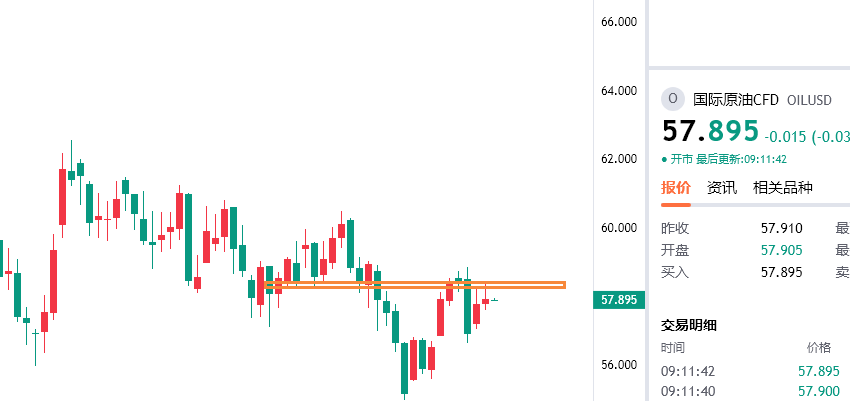Image resolution: width=850 pixels, height=401 pixels.
Task: Click the 昨收 value 57.910
Action: point(782,228)
